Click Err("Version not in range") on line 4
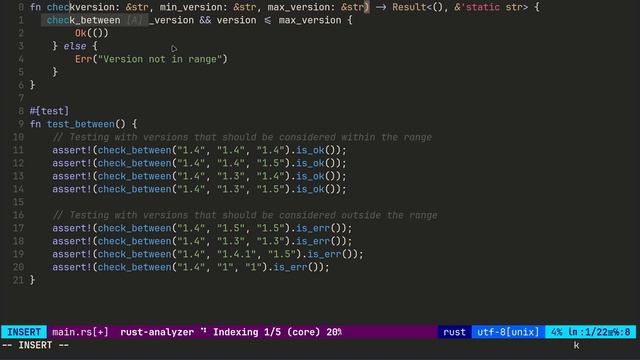 coord(151,59)
